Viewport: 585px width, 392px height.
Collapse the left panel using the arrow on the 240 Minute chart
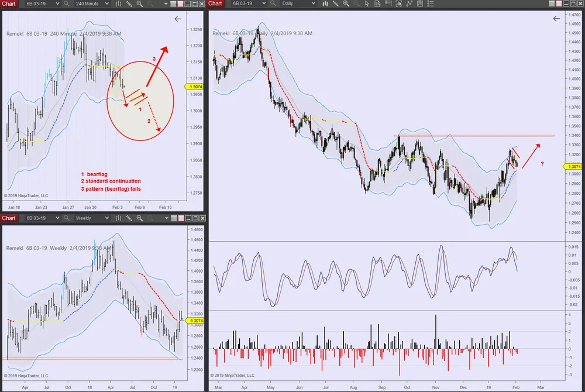[178, 19]
